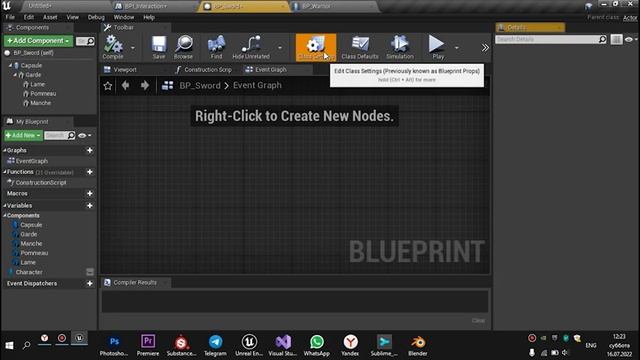Open Class Defaults in toolbar

(360, 47)
